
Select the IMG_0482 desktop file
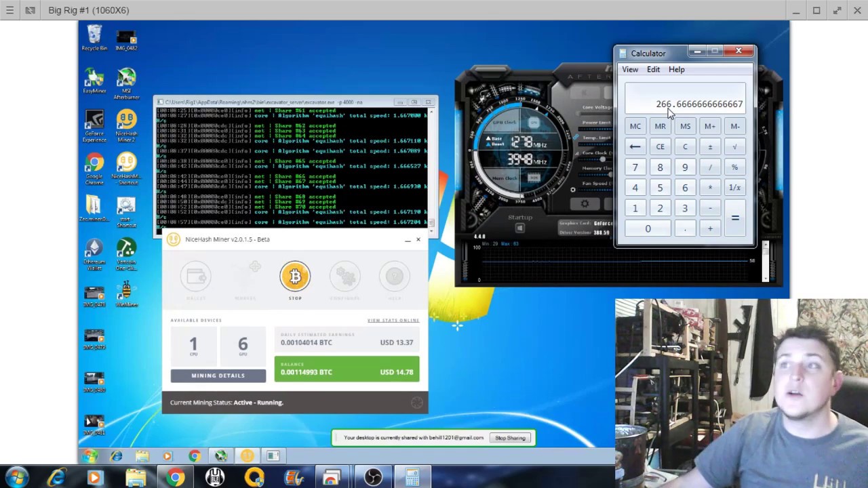126,39
